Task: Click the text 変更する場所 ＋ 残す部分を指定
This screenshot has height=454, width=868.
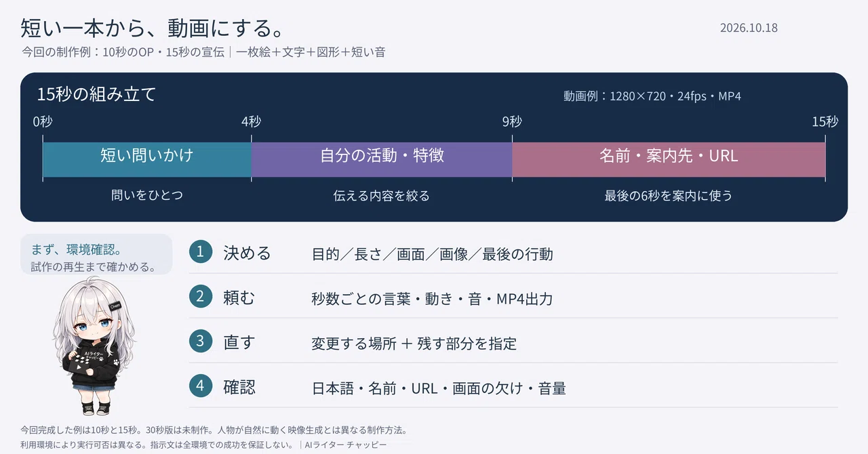Action: pyautogui.click(x=414, y=344)
